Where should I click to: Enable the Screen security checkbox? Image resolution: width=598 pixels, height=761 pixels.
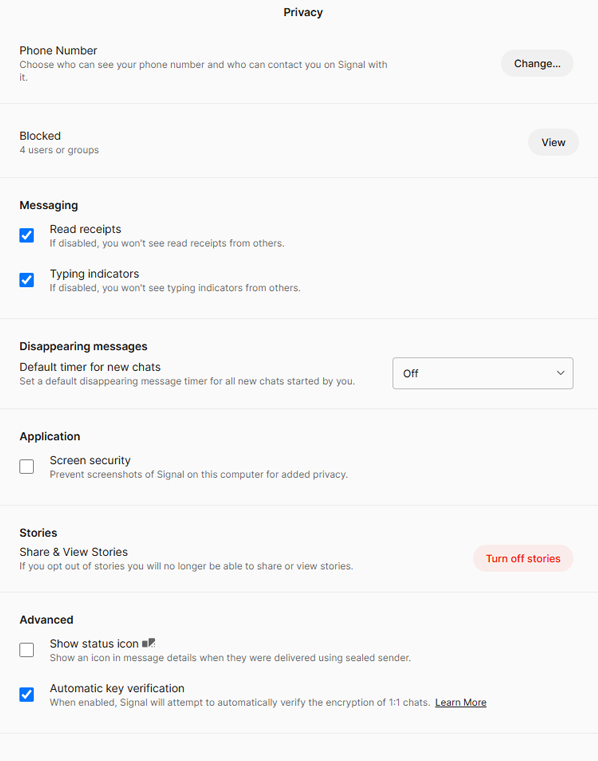(x=27, y=466)
